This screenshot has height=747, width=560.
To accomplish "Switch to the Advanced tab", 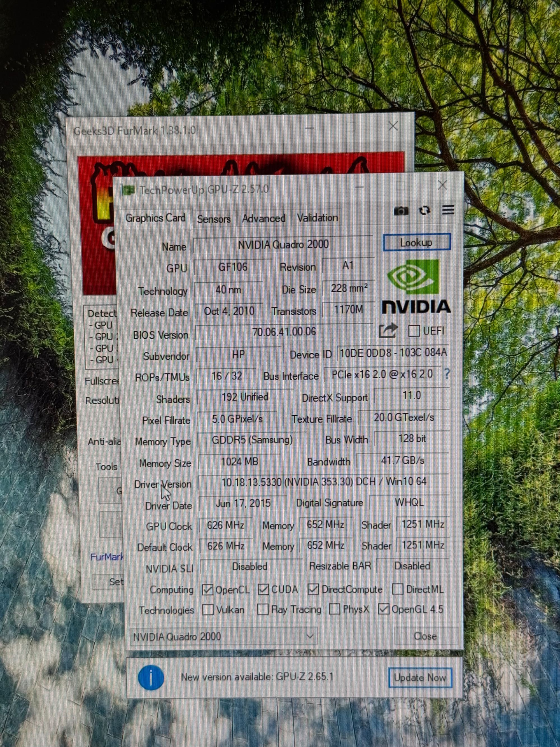I will 264,218.
